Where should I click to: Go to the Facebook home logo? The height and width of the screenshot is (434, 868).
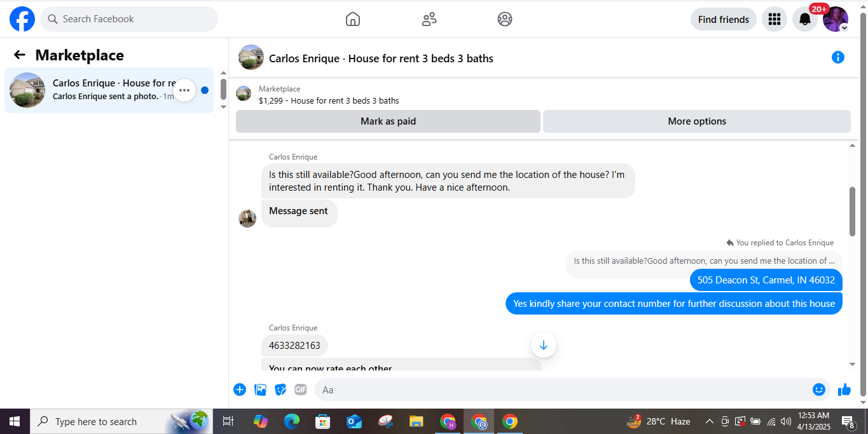point(22,19)
